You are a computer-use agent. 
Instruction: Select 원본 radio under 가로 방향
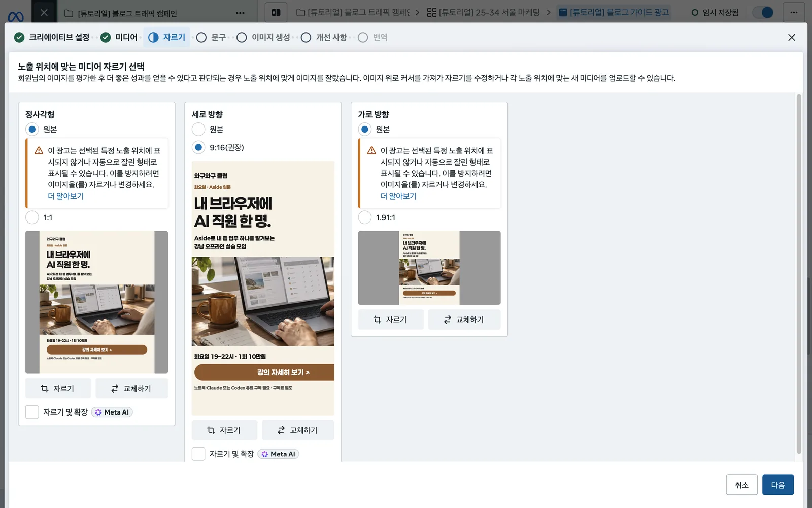(x=365, y=129)
